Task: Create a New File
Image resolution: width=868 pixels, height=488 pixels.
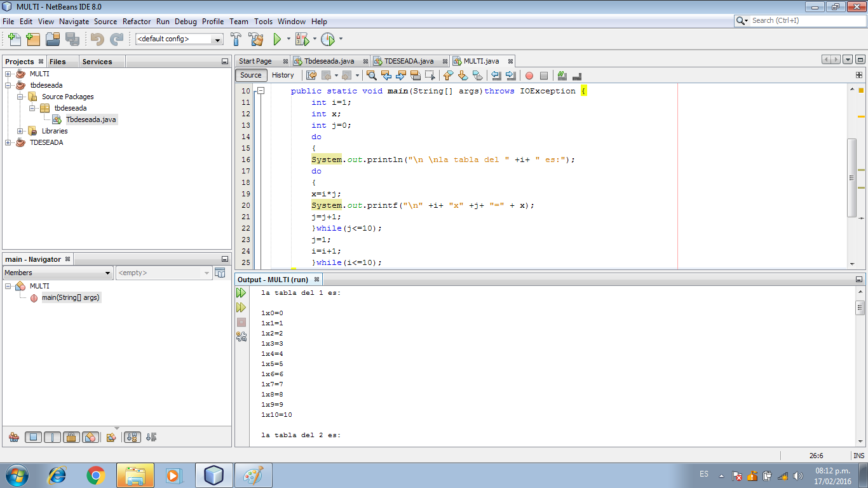Action: coord(13,39)
